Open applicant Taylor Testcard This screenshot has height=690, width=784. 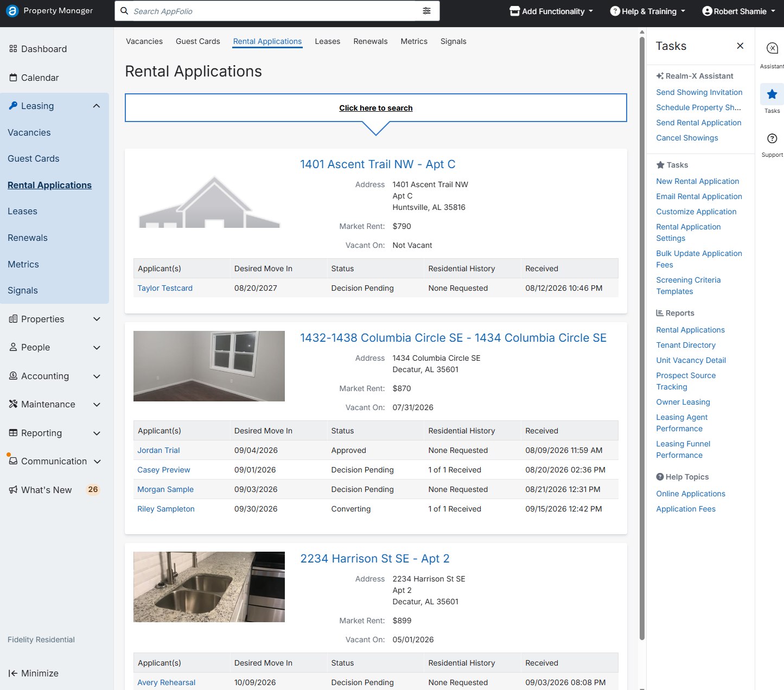click(x=165, y=288)
